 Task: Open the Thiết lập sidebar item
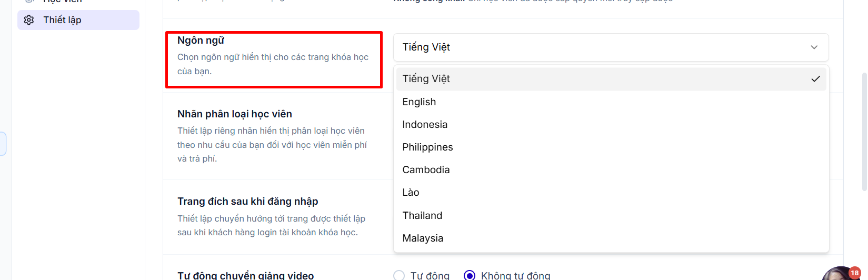(x=78, y=20)
